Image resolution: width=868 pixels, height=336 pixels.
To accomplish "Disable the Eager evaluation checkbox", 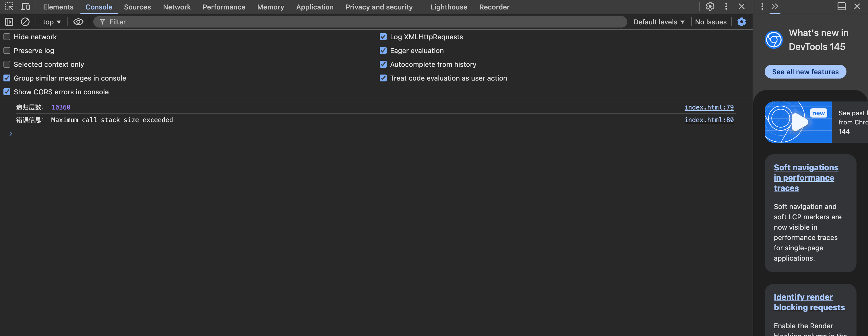I will (x=383, y=50).
